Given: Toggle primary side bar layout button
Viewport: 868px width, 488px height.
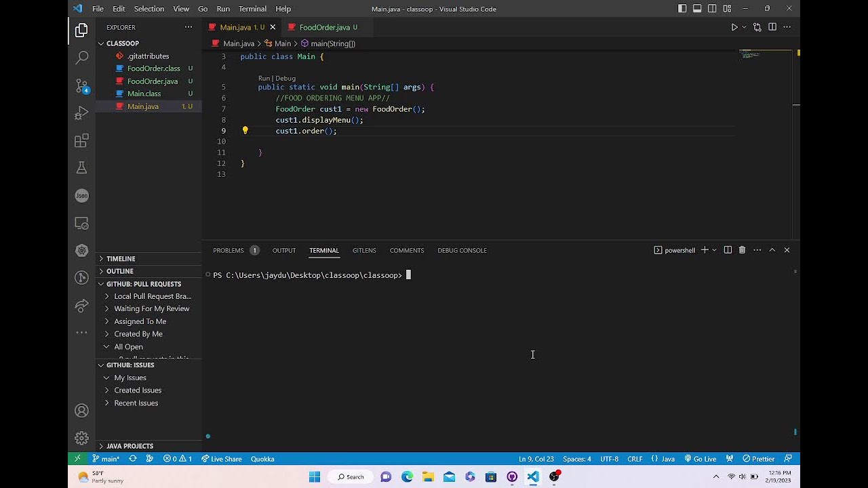Looking at the screenshot, I should [682, 9].
